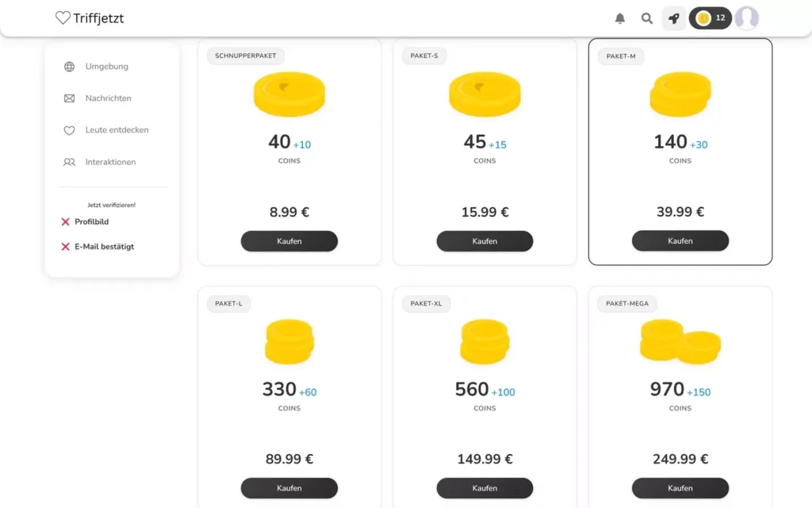Buy Paket-XL for 149.99 €
812x508 pixels.
point(485,488)
